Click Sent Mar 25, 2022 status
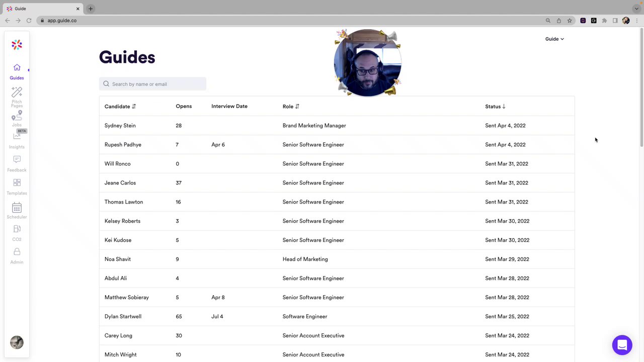 tap(507, 317)
